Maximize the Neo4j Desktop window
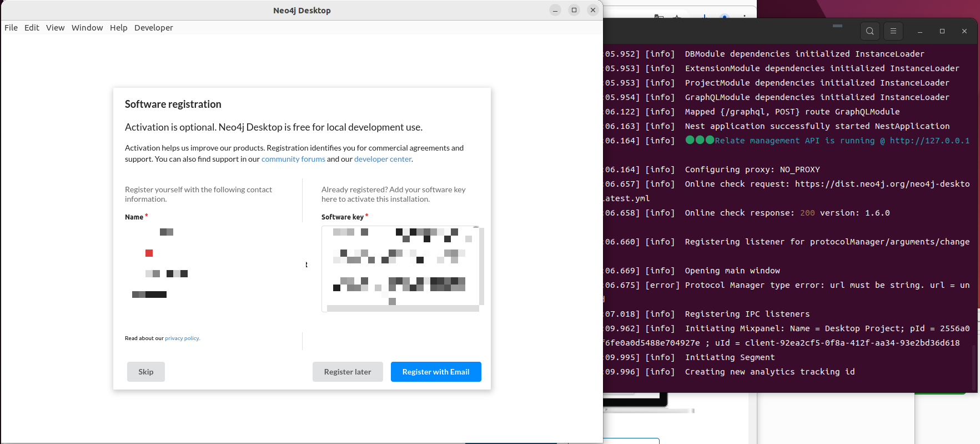The width and height of the screenshot is (980, 444). (574, 10)
